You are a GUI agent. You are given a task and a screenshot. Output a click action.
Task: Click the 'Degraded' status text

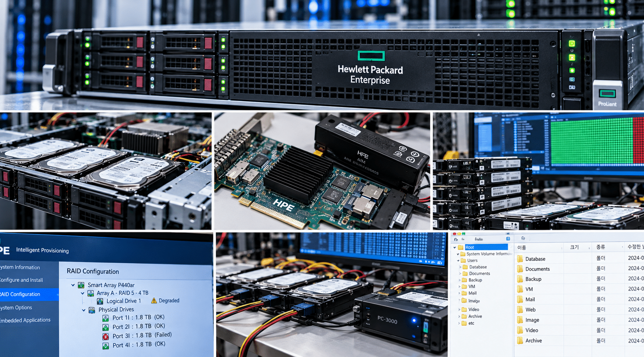pos(169,301)
